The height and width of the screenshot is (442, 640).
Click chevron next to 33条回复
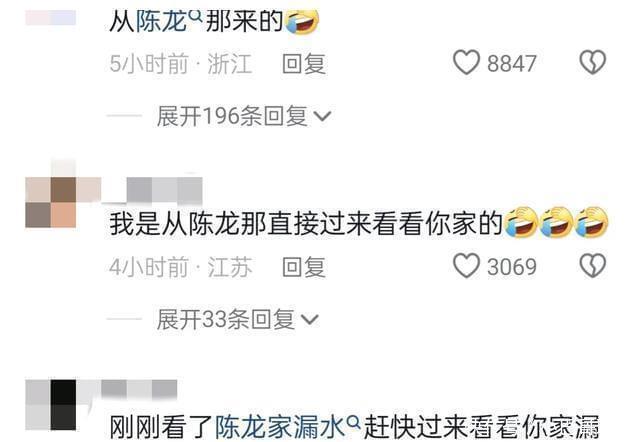[309, 320]
